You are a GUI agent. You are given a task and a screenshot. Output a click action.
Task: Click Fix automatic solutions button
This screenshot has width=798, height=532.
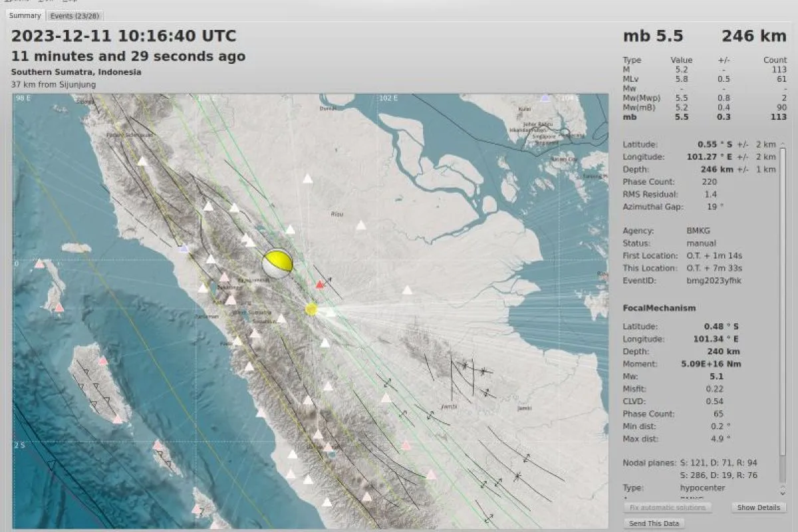click(x=667, y=507)
